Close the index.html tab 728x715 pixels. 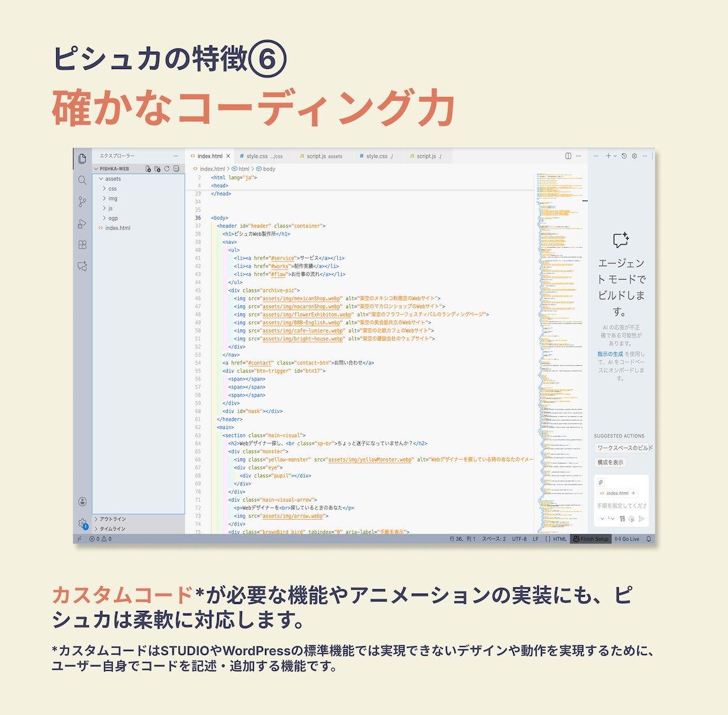(x=228, y=156)
